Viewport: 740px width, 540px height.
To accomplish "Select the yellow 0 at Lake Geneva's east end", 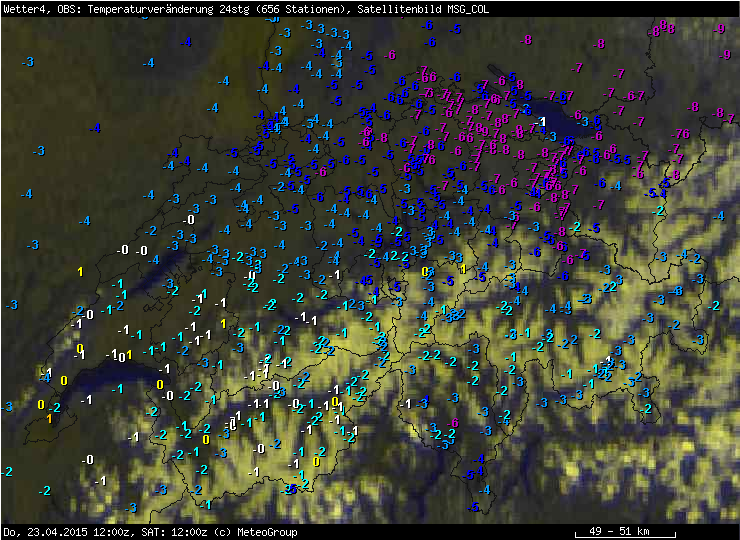I will pos(159,384).
